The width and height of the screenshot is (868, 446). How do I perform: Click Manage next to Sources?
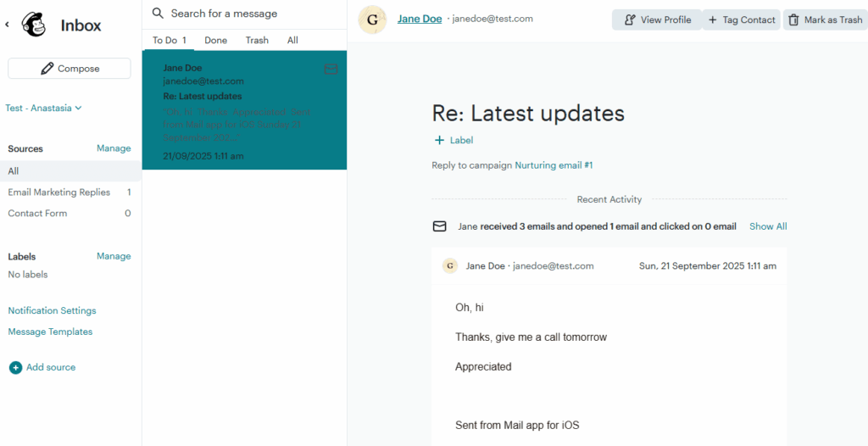114,148
